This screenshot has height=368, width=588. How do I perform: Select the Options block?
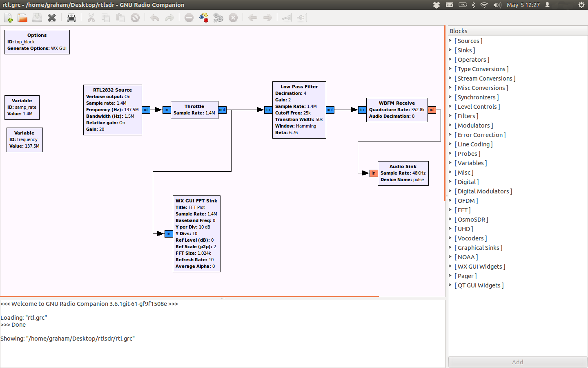(37, 42)
